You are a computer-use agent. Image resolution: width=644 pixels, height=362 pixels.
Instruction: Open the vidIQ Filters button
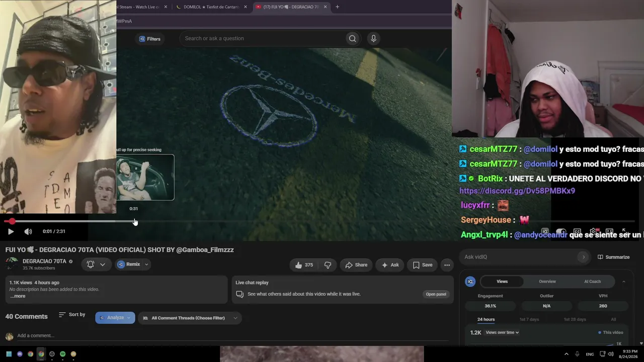(149, 39)
